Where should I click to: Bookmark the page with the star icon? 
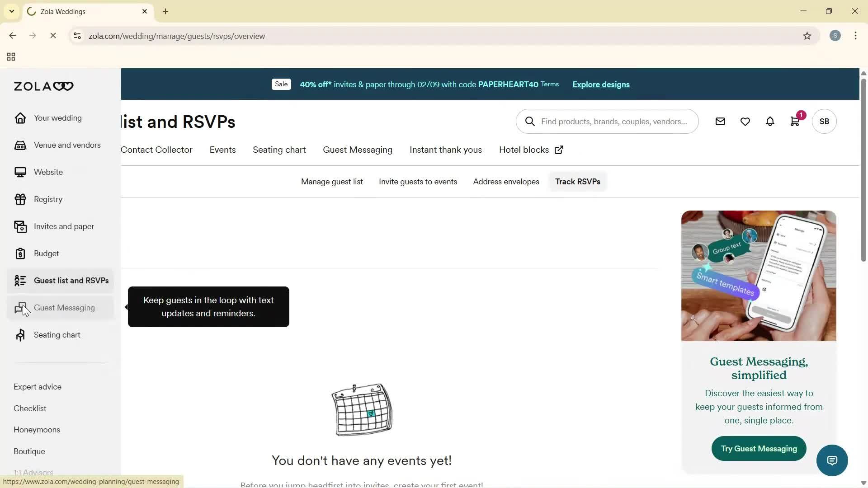click(x=807, y=36)
